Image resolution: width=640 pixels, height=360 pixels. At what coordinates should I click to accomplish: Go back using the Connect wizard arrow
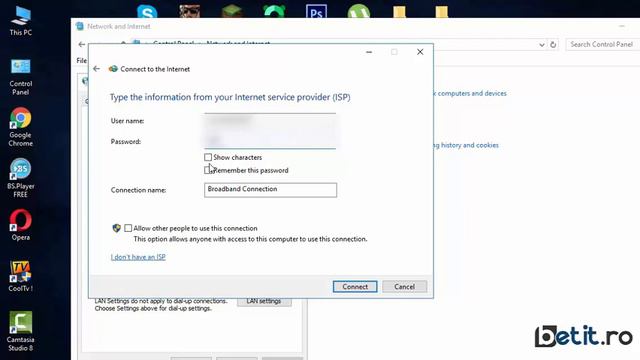click(x=96, y=69)
